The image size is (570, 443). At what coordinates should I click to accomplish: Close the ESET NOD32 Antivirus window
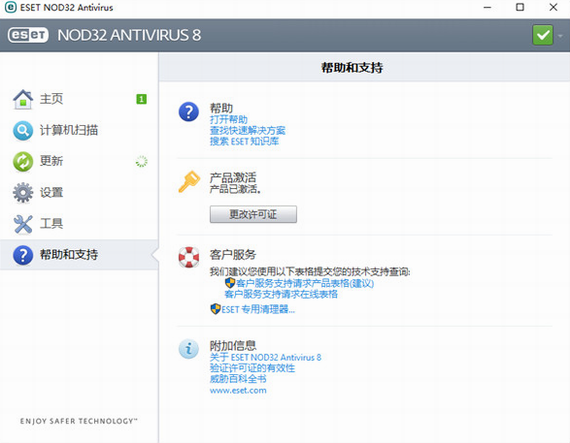click(553, 7)
